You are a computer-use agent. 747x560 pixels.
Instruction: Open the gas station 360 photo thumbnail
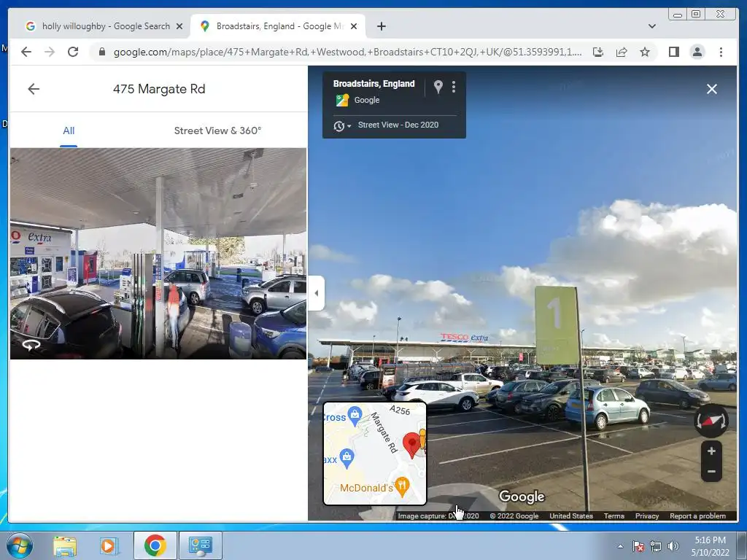click(158, 253)
